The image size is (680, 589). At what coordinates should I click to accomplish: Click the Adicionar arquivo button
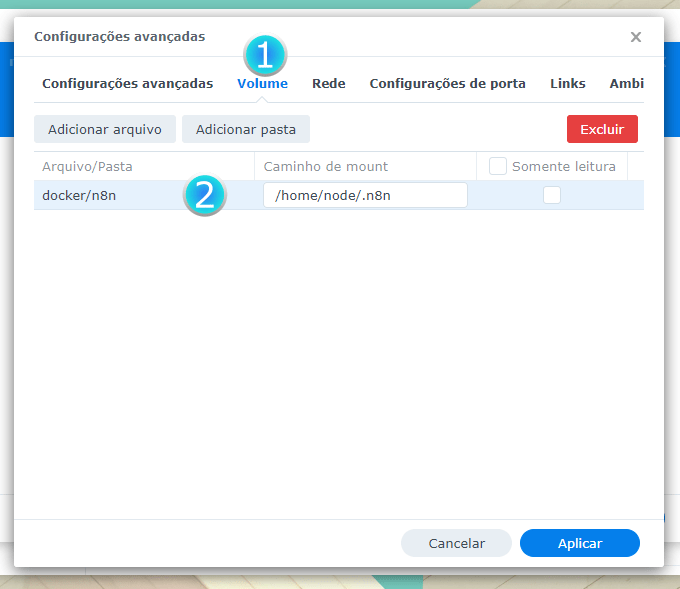105,129
